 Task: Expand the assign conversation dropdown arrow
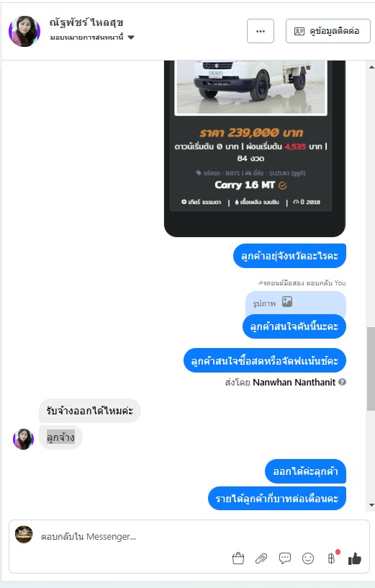click(x=131, y=37)
